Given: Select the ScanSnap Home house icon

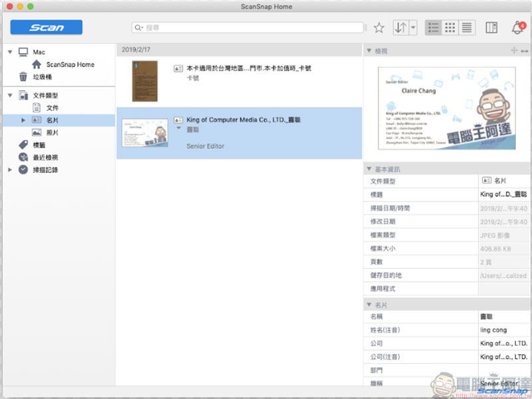Looking at the screenshot, I should pyautogui.click(x=37, y=65).
